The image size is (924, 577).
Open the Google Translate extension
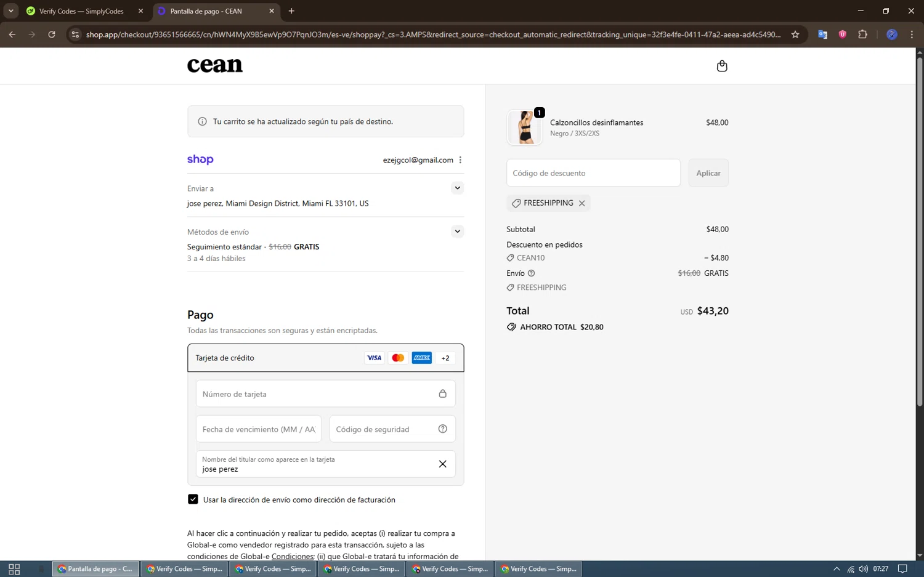(822, 34)
